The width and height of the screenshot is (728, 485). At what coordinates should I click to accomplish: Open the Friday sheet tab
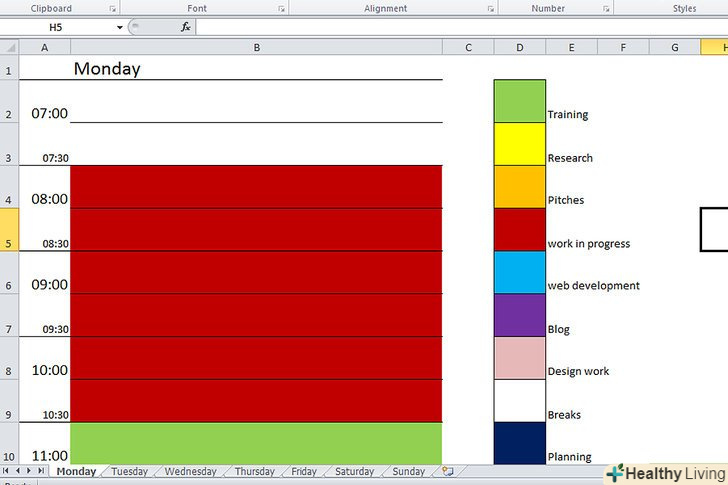[303, 472]
